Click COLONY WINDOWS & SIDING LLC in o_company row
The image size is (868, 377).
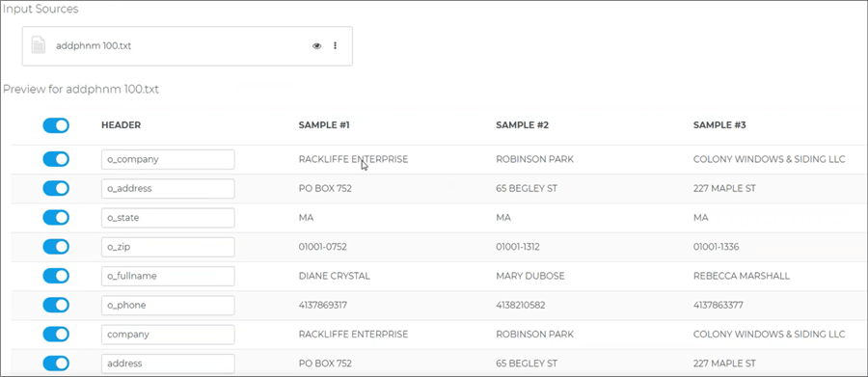[770, 159]
